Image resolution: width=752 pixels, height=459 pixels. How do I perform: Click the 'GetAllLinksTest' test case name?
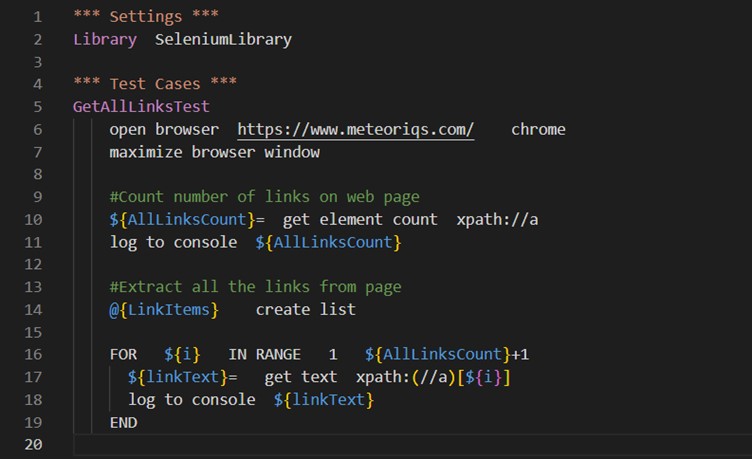141,106
